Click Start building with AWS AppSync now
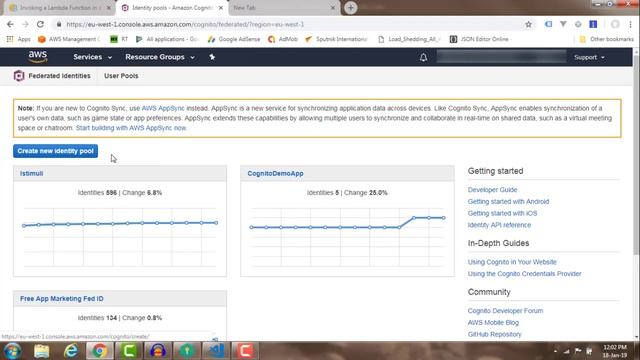This screenshot has height=360, width=640. click(x=131, y=128)
